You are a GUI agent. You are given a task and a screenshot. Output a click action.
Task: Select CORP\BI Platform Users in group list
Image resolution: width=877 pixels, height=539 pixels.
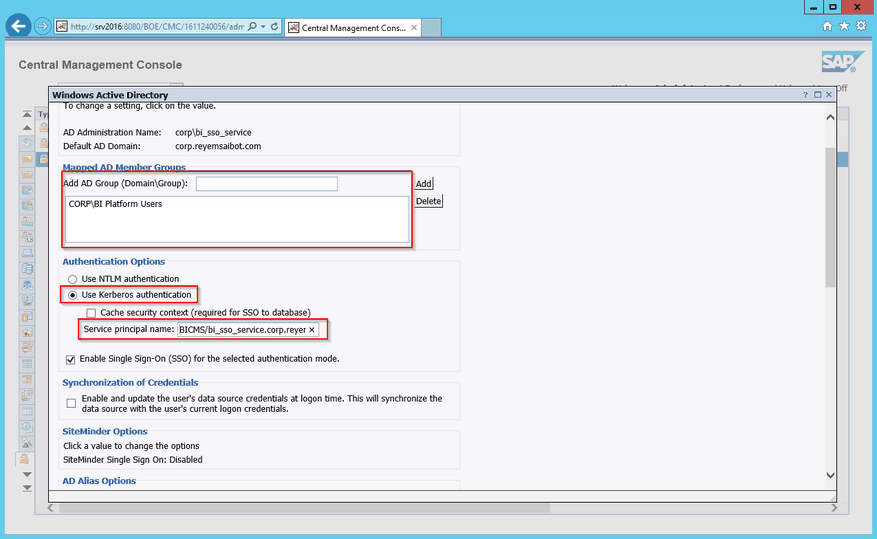tap(115, 204)
